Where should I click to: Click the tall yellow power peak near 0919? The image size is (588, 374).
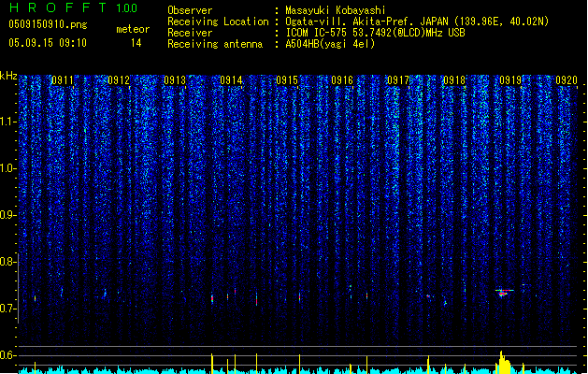click(504, 362)
